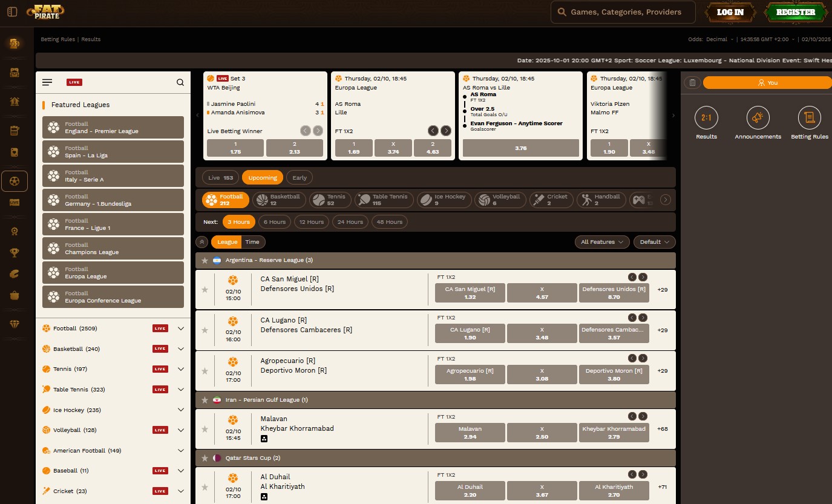Switch from League to Time view
Viewport: 832px width, 504px height.
pos(252,241)
